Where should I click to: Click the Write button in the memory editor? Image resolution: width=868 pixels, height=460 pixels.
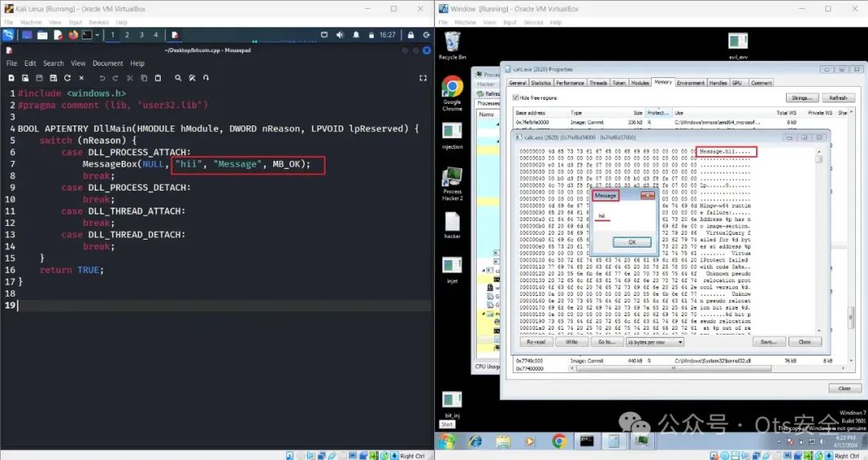coord(571,342)
